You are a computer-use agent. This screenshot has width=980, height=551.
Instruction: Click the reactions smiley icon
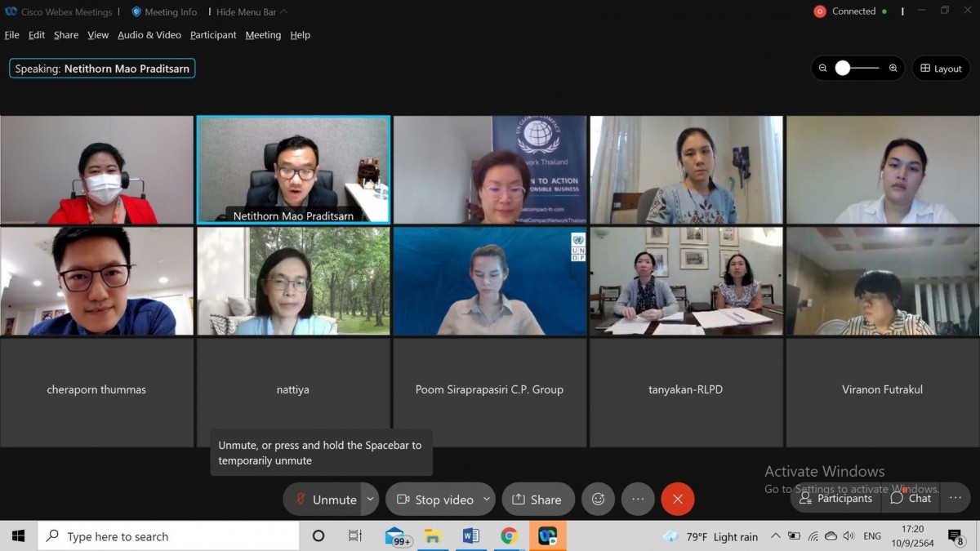598,499
